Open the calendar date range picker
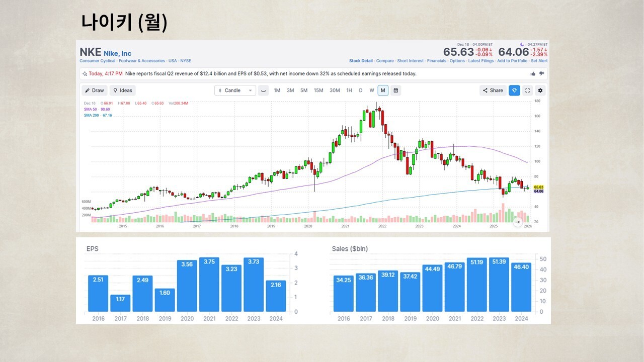This screenshot has height=362, width=644. coord(396,90)
